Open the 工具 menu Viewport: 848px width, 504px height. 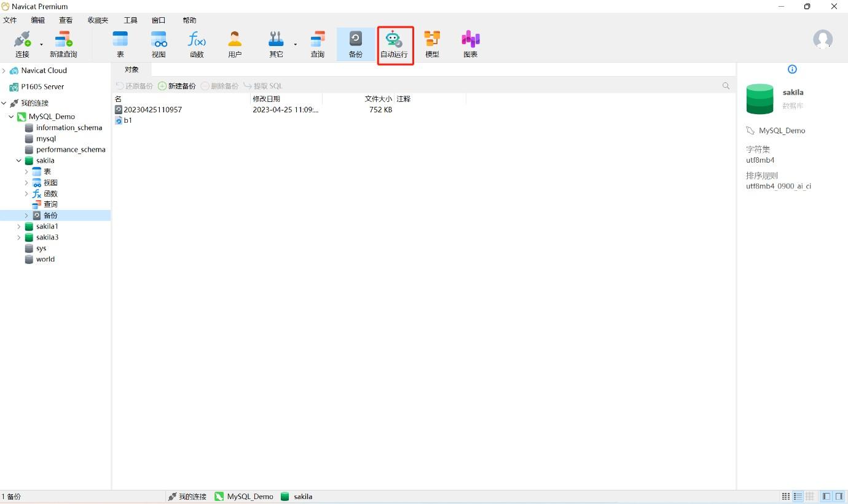[130, 20]
